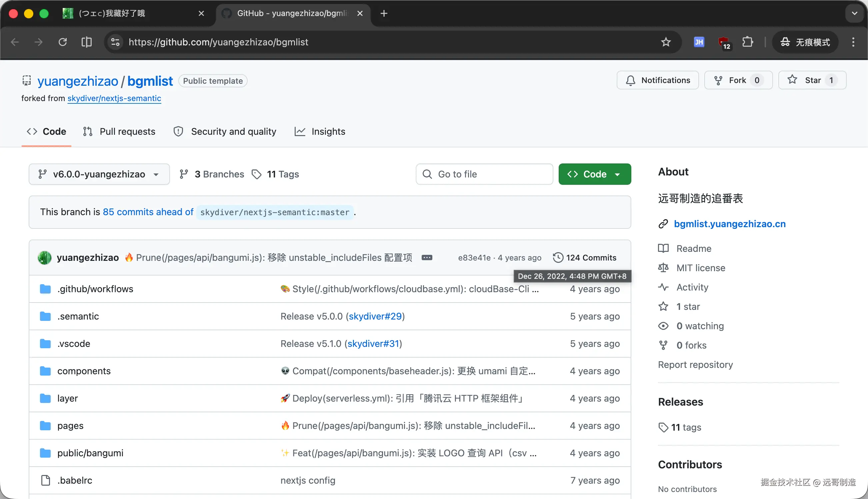Open the 11 tags releases link
Viewport: 868px width, 499px height.
point(680,427)
